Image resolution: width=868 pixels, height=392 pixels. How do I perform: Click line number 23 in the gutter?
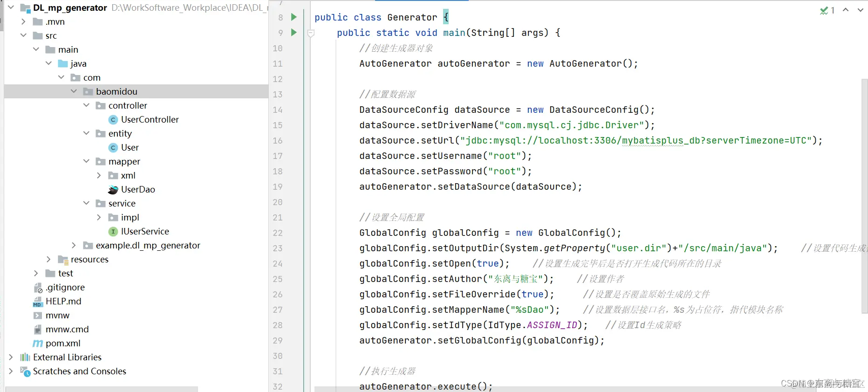click(278, 248)
